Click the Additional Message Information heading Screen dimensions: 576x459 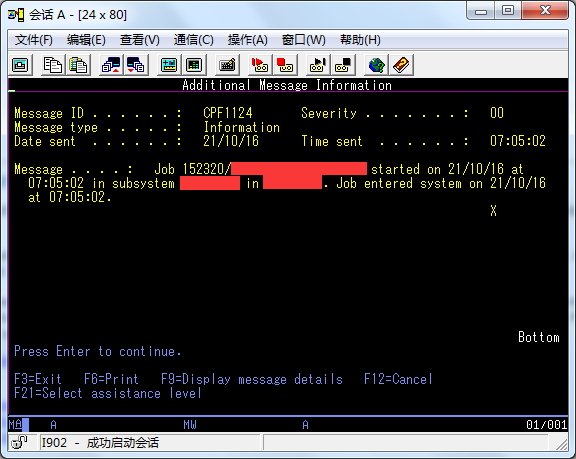point(287,85)
